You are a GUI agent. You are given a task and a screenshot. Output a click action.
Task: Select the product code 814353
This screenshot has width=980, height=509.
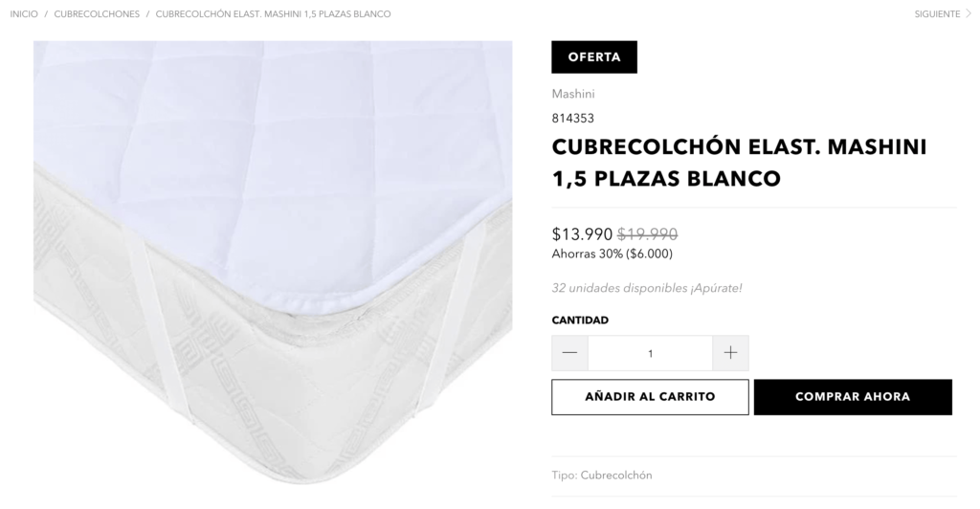pyautogui.click(x=573, y=118)
